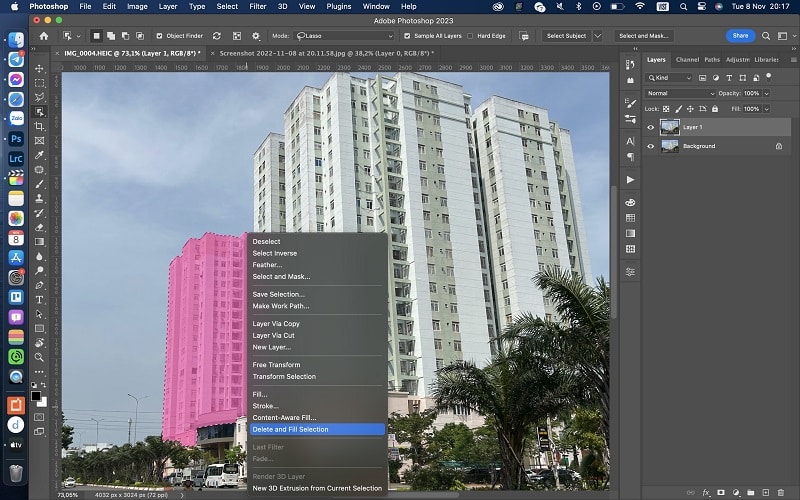Pick the Eyedropper tool

point(40,155)
